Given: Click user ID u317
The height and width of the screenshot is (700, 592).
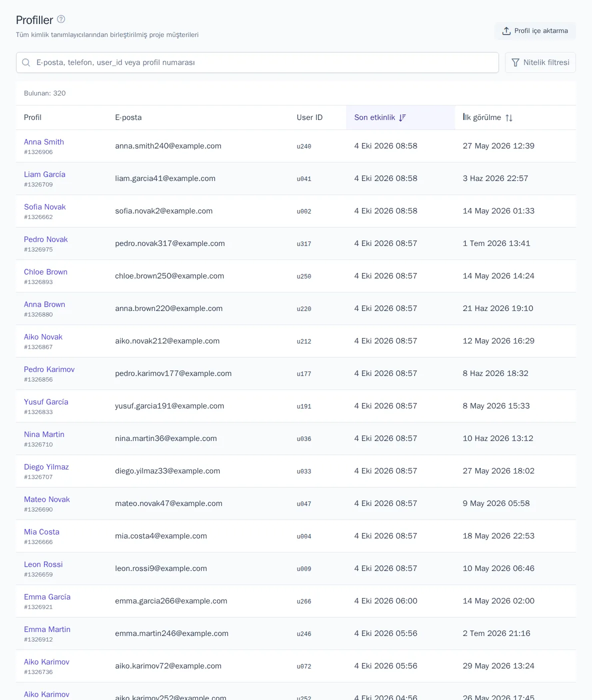Looking at the screenshot, I should [304, 244].
